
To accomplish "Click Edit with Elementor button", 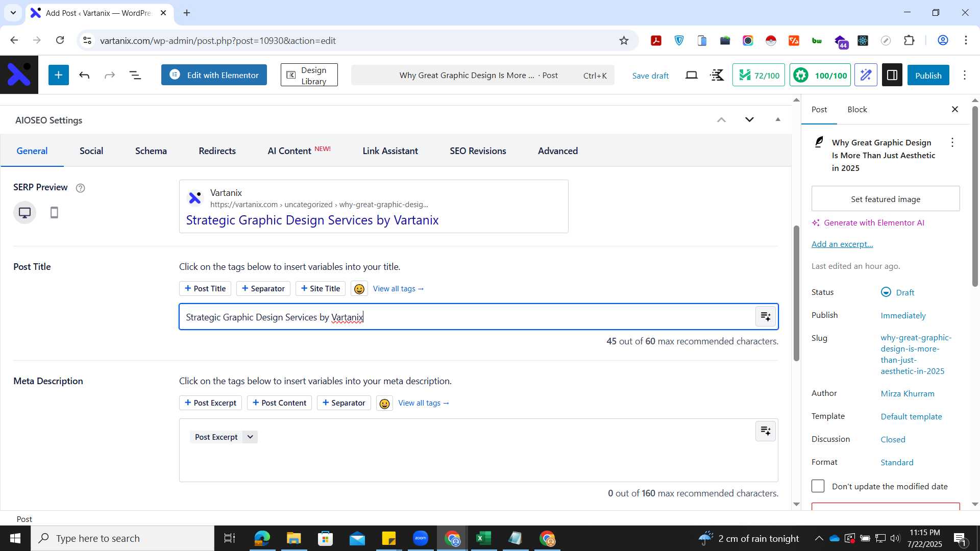I will (214, 75).
